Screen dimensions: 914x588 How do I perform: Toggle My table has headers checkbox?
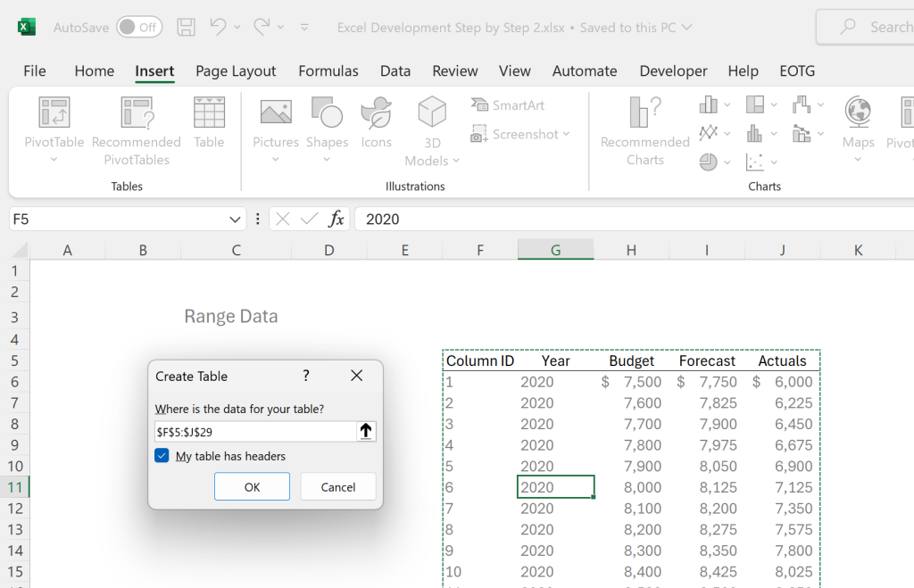[162, 456]
